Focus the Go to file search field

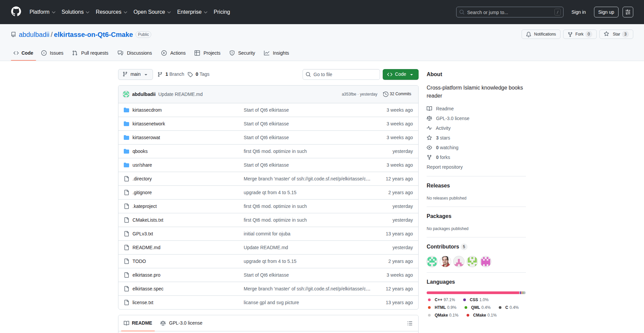(341, 74)
